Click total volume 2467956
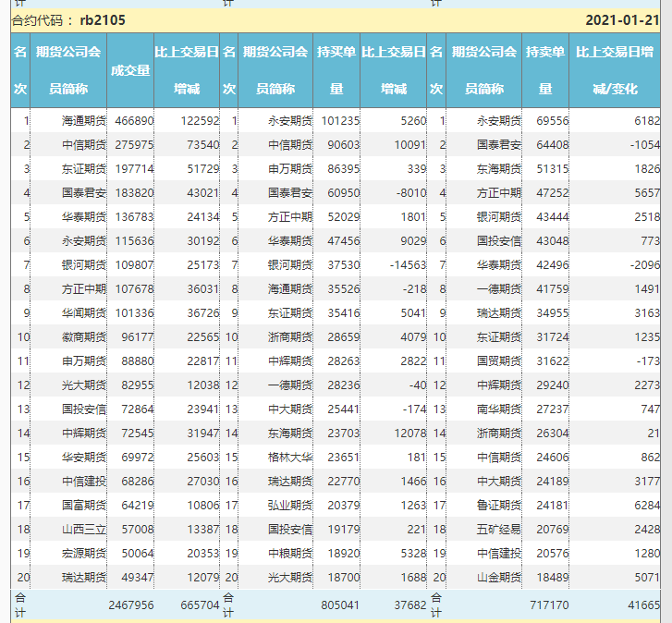 point(130,605)
